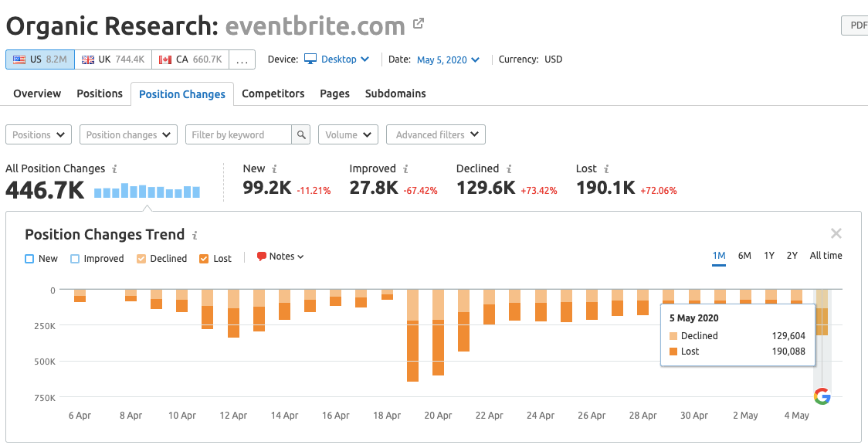Enable the New series checkbox
868x445 pixels.
pos(29,259)
